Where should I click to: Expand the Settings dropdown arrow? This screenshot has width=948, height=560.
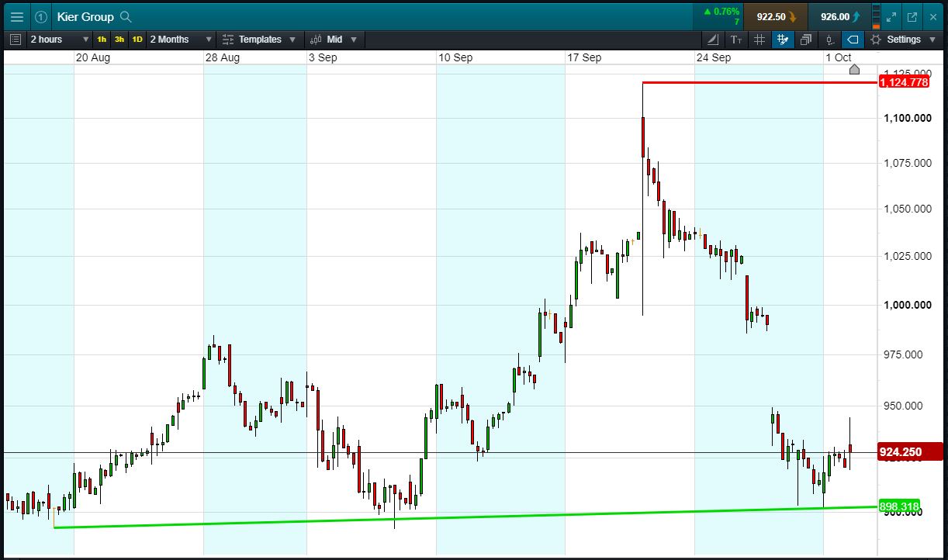click(932, 40)
